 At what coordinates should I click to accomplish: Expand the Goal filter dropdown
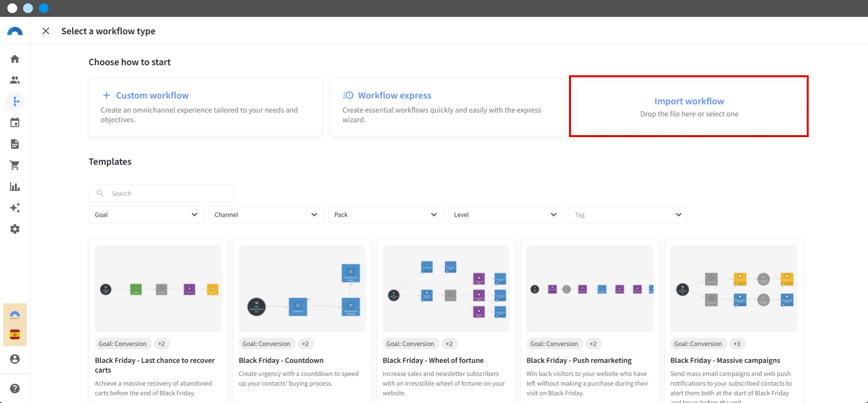[147, 215]
